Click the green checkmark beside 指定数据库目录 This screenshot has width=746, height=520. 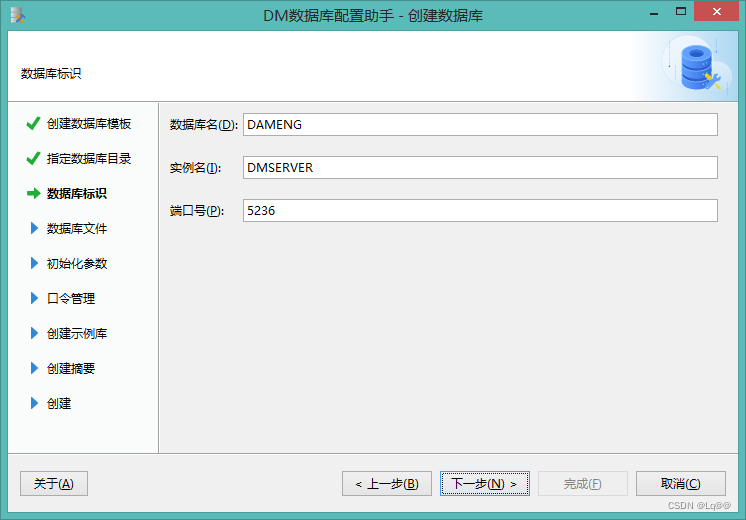pos(33,158)
